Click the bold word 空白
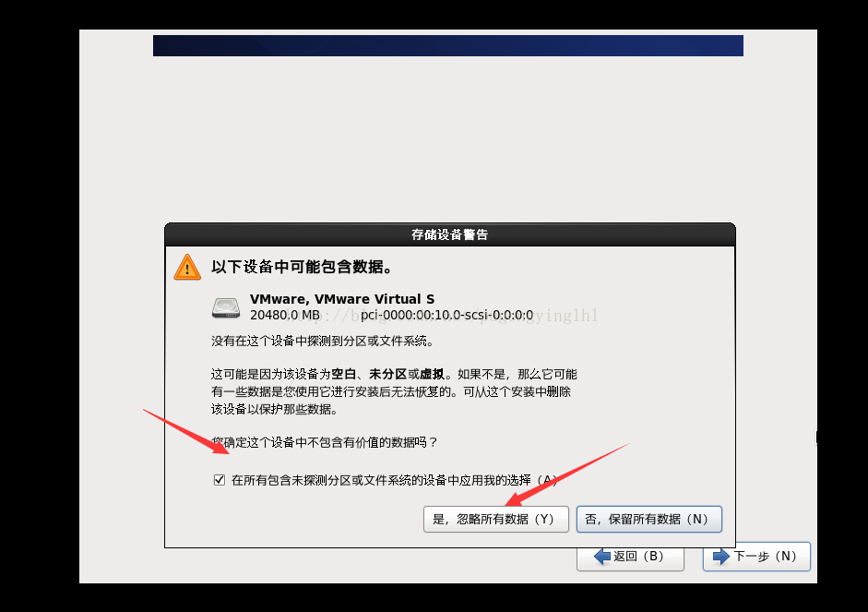This screenshot has width=868, height=612. pos(344,375)
